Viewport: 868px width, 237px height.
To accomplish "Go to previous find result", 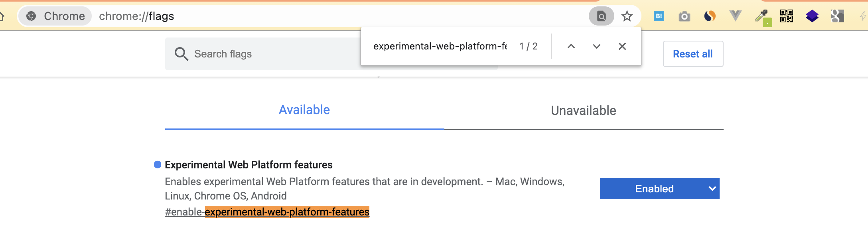I will (571, 46).
